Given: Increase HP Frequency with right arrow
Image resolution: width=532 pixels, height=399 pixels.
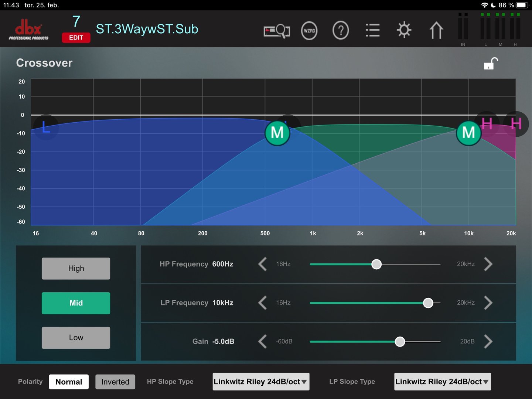Looking at the screenshot, I should [488, 264].
